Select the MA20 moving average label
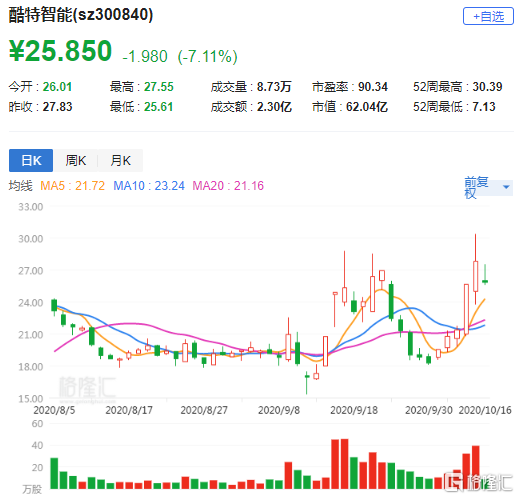This screenshot has height=499, width=519. click(228, 186)
